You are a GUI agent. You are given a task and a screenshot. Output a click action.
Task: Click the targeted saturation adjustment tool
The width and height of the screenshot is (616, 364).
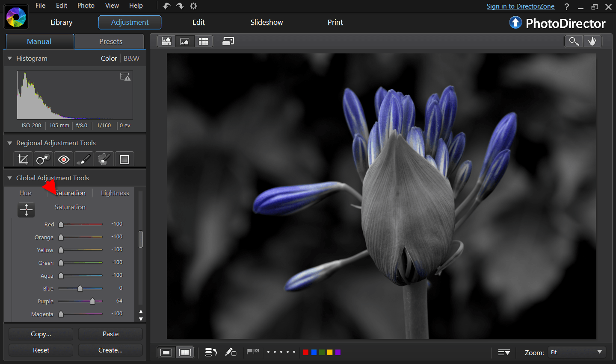[x=26, y=210]
